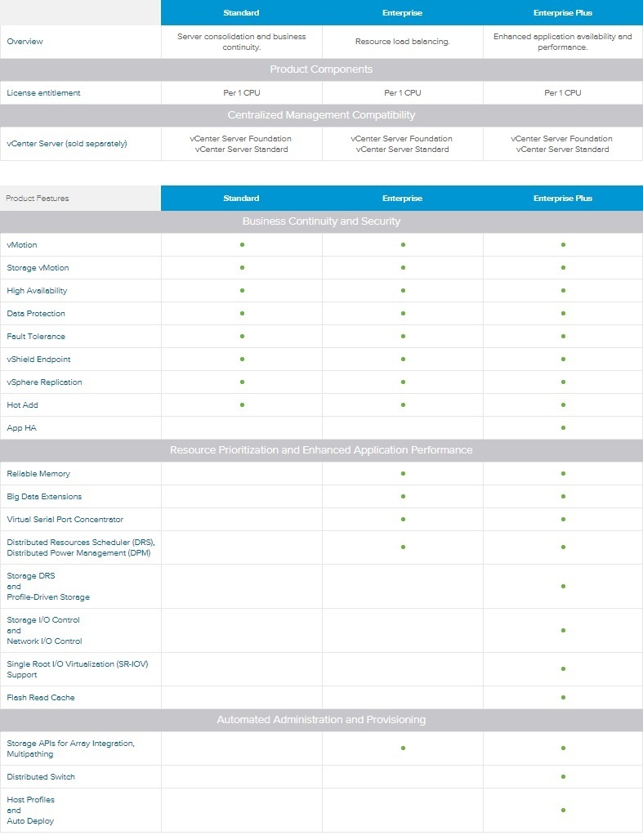This screenshot has width=643, height=840.
Task: Select the Fault Tolerance row label
Action: (36, 337)
